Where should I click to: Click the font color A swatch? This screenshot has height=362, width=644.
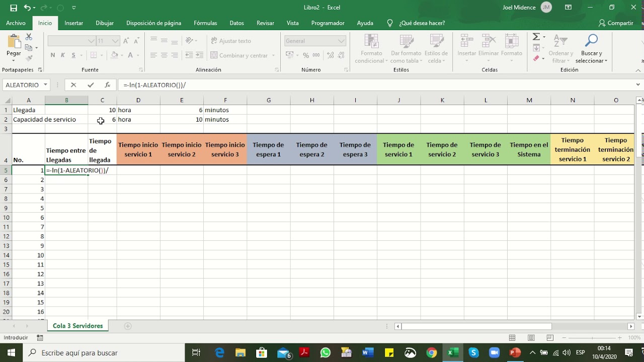pos(130,55)
